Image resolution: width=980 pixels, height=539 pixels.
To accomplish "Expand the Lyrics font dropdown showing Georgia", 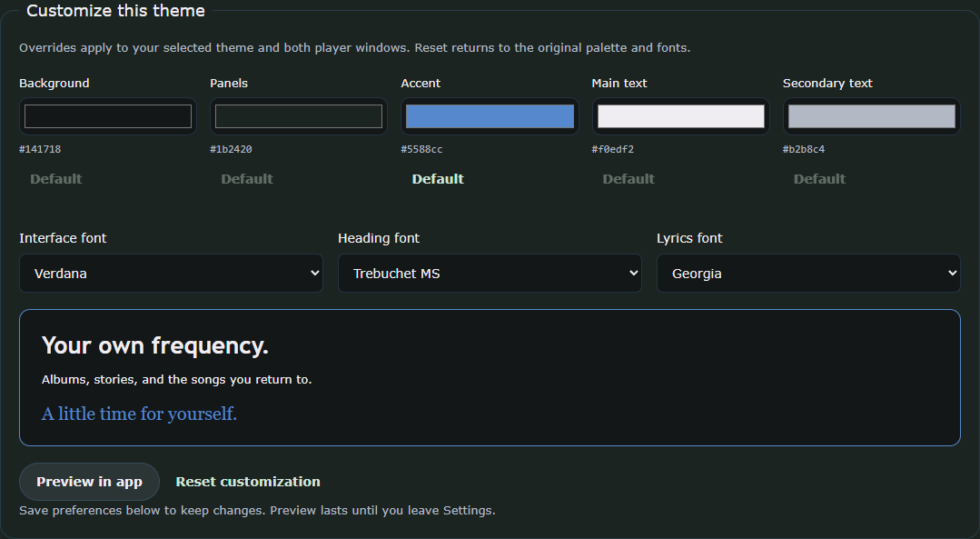I will (808, 274).
